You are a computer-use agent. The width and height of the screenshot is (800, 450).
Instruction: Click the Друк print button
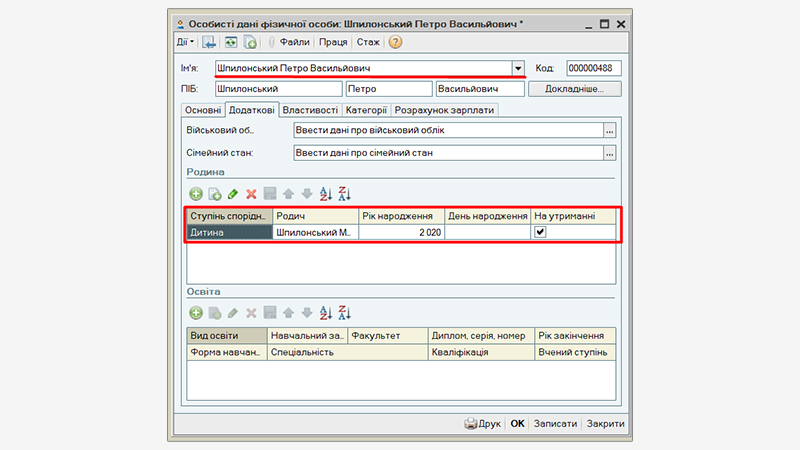pyautogui.click(x=483, y=423)
